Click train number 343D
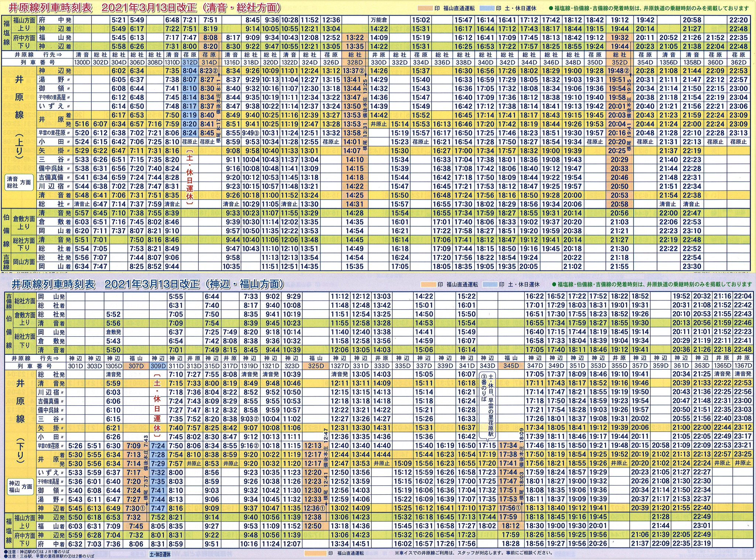 (x=487, y=366)
